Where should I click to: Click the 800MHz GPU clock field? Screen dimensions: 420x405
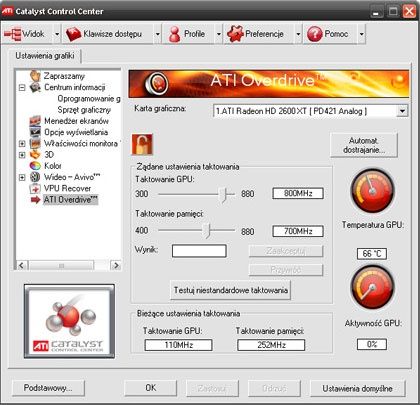click(x=298, y=193)
